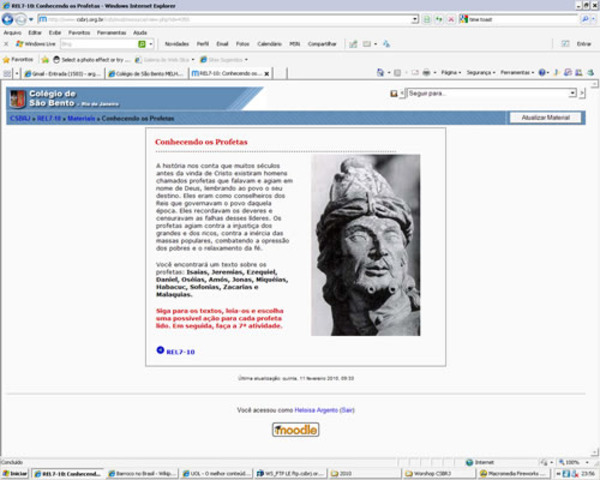Open the Segurança dropdown menu
600x480 pixels.
click(481, 72)
